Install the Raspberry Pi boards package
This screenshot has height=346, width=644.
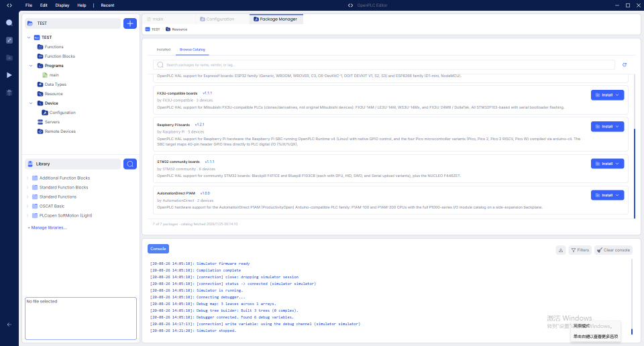pyautogui.click(x=608, y=127)
